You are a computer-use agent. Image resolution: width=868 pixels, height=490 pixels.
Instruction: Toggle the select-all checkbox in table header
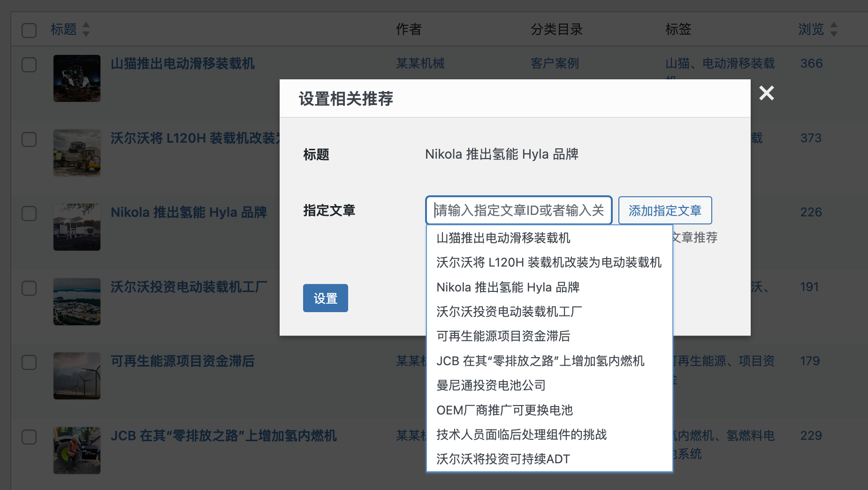(x=29, y=31)
